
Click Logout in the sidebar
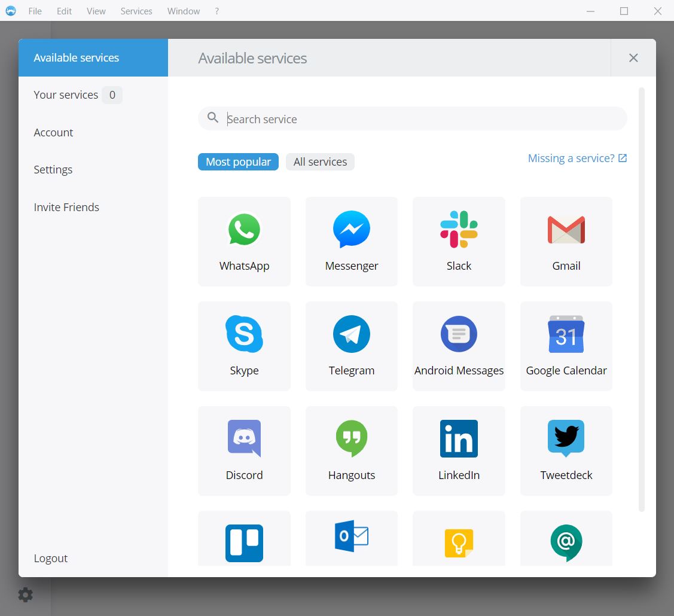click(51, 558)
